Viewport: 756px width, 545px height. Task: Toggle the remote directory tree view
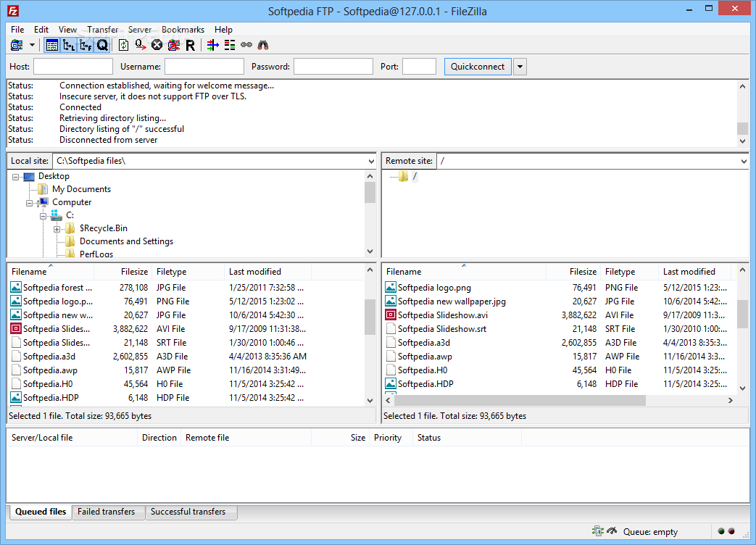click(86, 45)
